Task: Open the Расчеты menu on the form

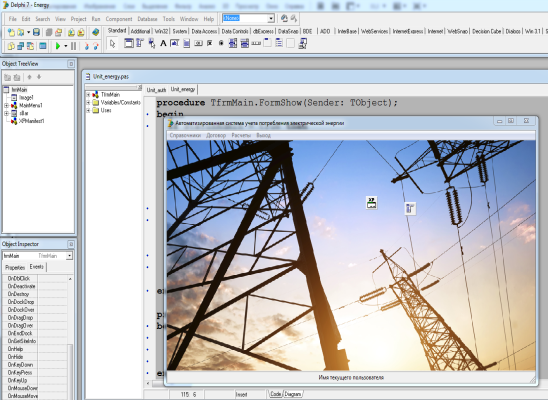Action: 241,135
